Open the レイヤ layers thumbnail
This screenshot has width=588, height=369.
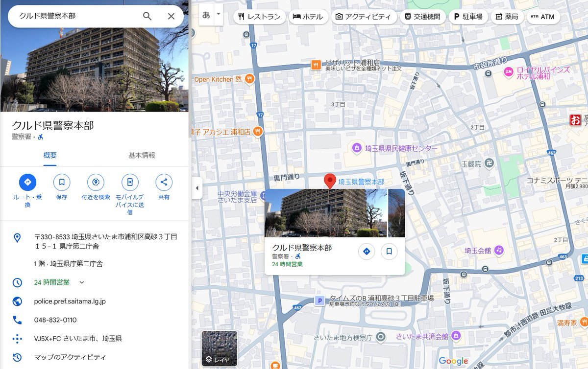click(220, 349)
